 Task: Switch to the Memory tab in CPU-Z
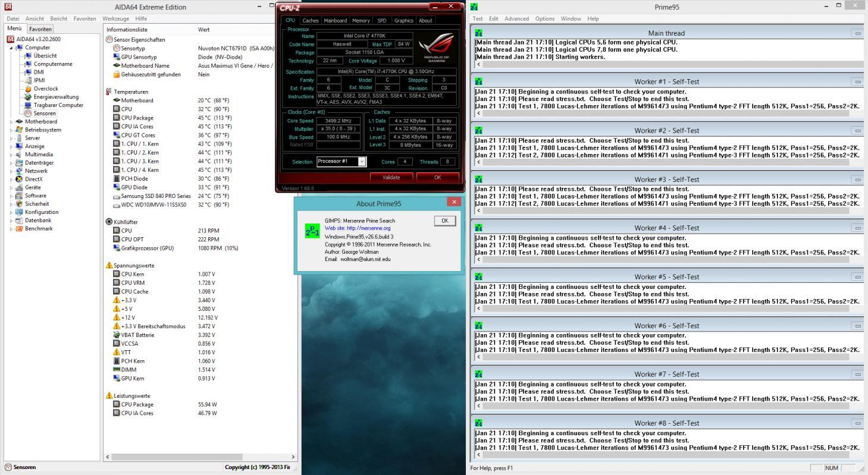coord(361,20)
